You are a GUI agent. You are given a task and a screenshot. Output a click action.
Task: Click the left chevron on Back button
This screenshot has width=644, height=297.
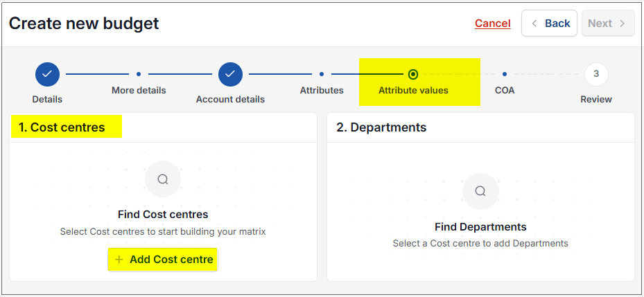(534, 24)
